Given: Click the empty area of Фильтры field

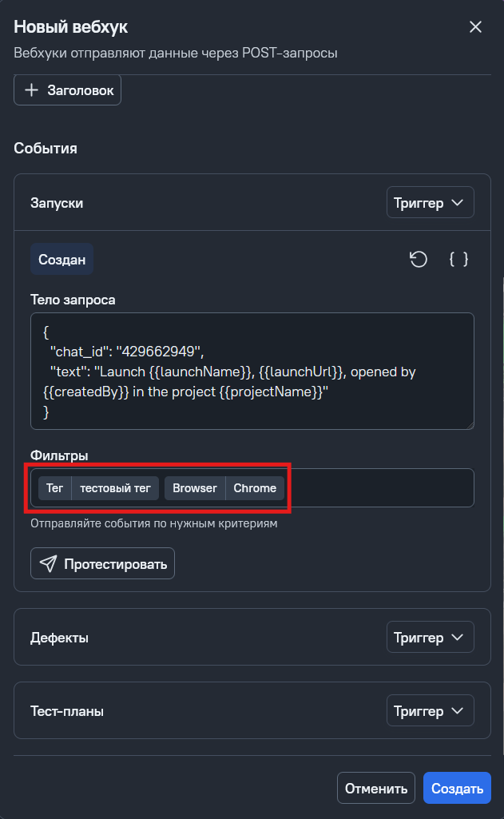Looking at the screenshot, I should (x=379, y=488).
